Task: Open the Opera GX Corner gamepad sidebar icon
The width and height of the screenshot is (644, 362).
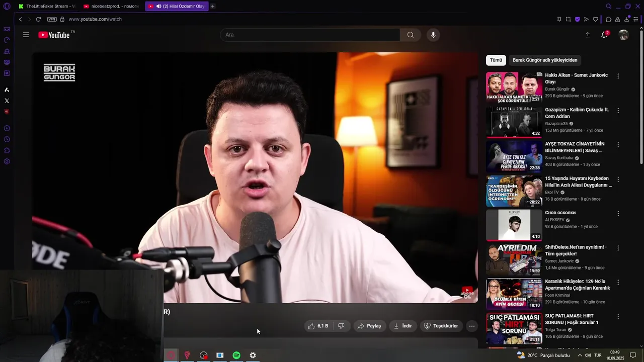Action: click(x=7, y=29)
